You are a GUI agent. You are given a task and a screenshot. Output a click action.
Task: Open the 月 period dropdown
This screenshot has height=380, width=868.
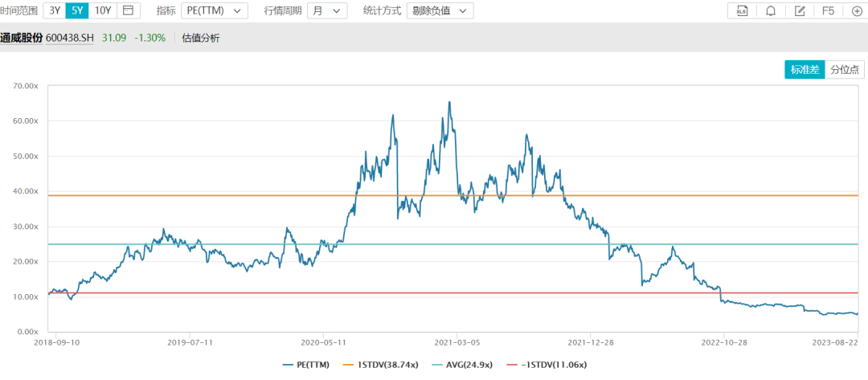326,10
